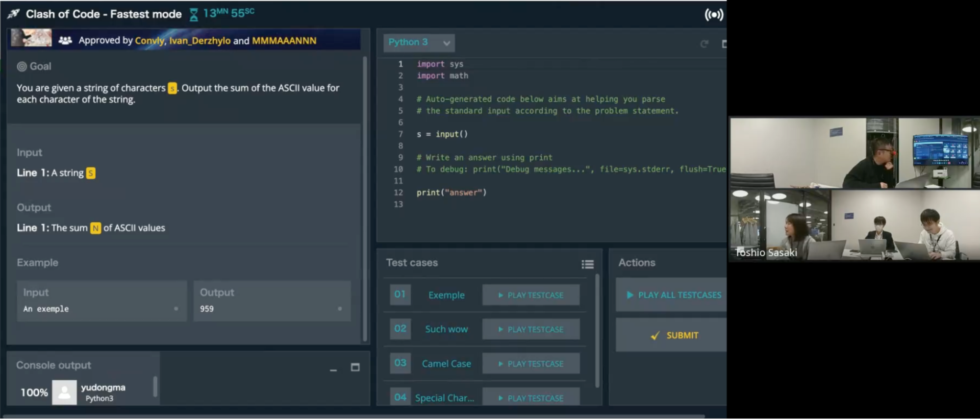980x419 pixels.
Task: Click the horizontal scrollbar at the bottom
Action: coord(353,417)
